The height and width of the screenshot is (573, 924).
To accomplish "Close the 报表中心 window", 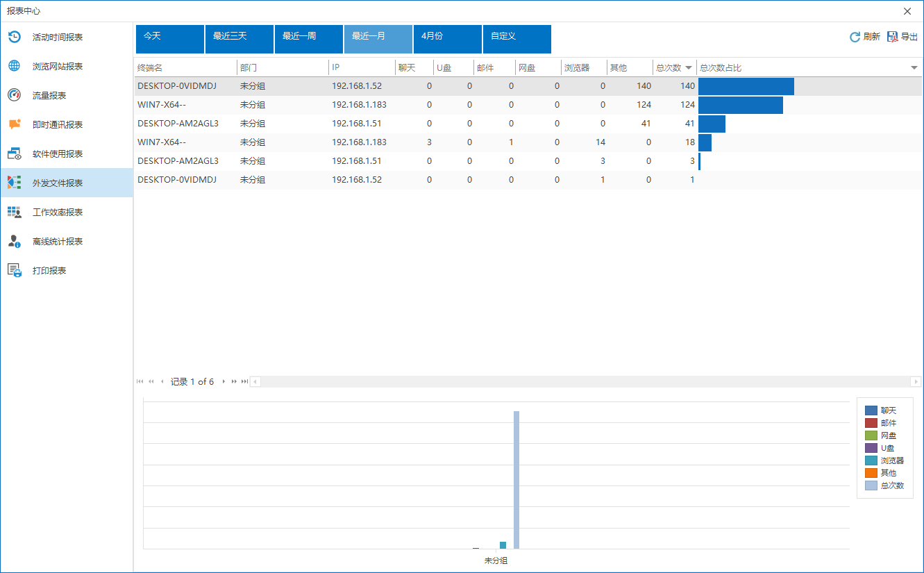I will pos(907,11).
